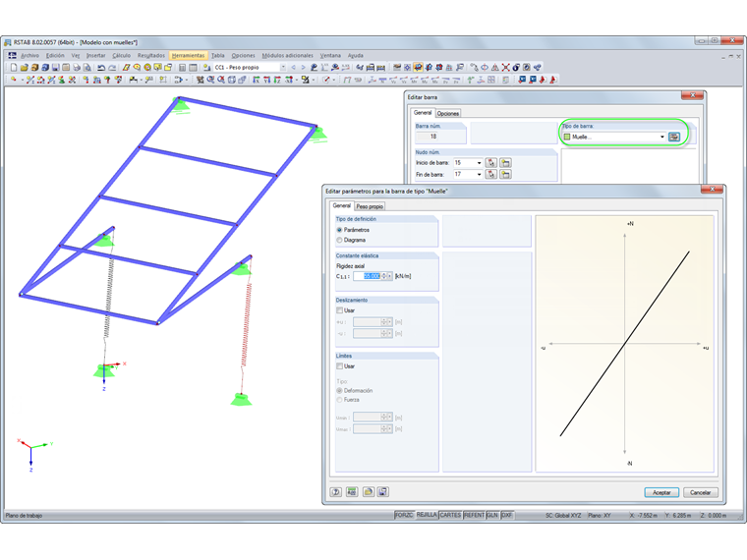Open the Ayuda menu

click(356, 56)
